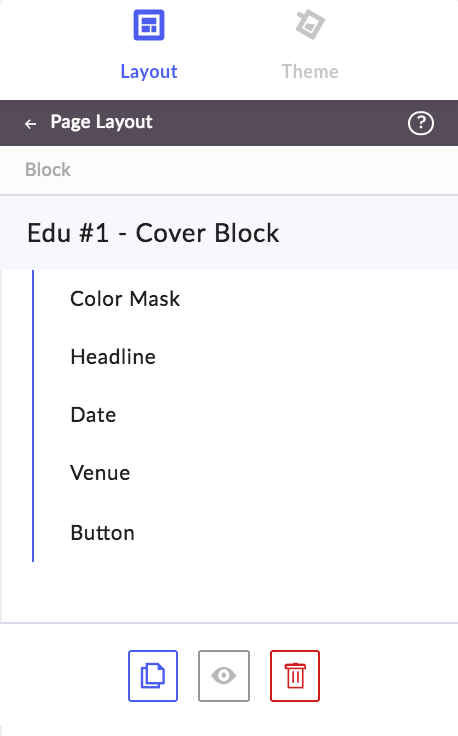The height and width of the screenshot is (736, 458).
Task: Switch to the Theme tab label
Action: tap(310, 71)
